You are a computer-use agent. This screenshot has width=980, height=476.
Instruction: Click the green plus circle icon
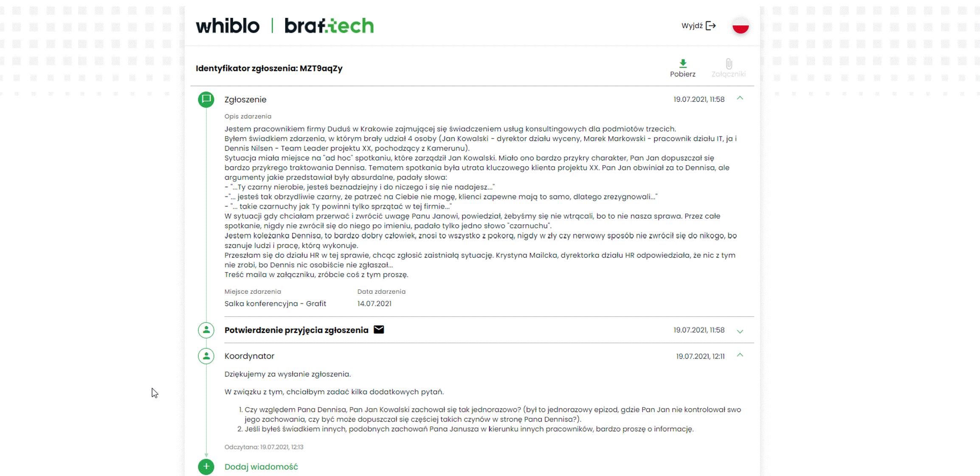pyautogui.click(x=206, y=467)
